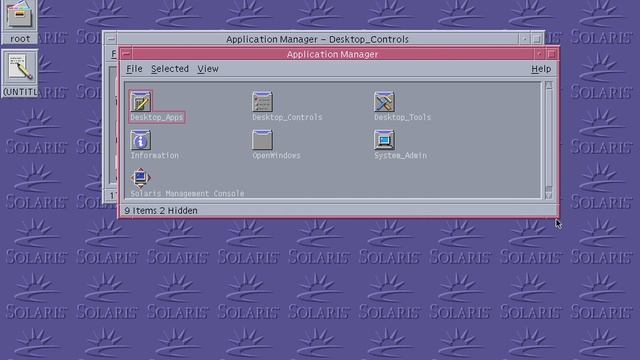Open the System_Admin folder icon
The image size is (640, 360).
click(384, 140)
